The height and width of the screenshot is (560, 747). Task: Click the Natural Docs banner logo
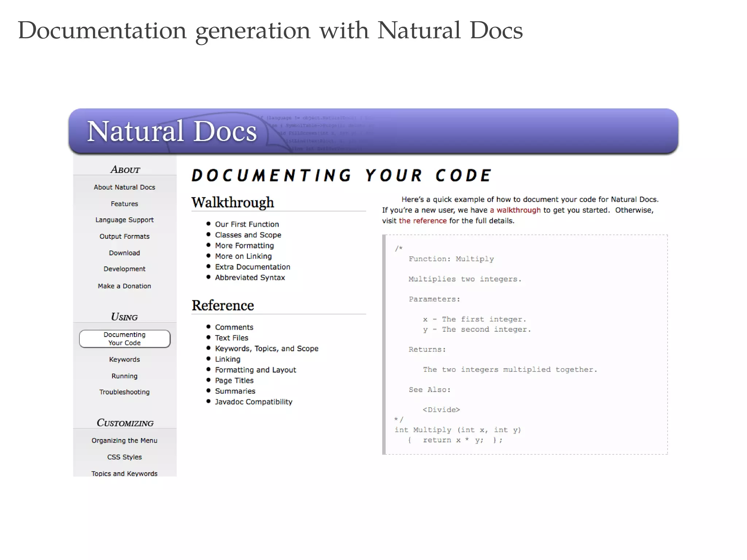coord(172,131)
